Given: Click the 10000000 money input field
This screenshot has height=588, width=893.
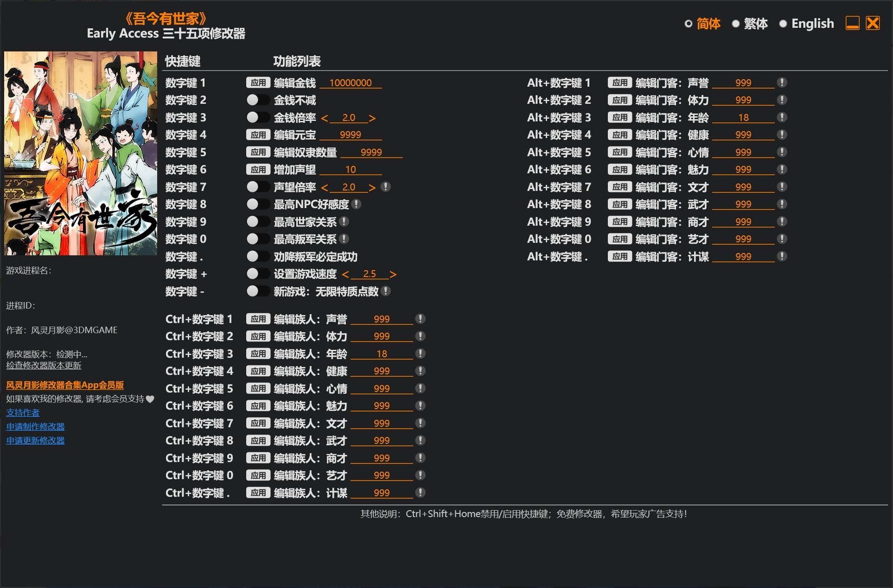Looking at the screenshot, I should coord(351,82).
